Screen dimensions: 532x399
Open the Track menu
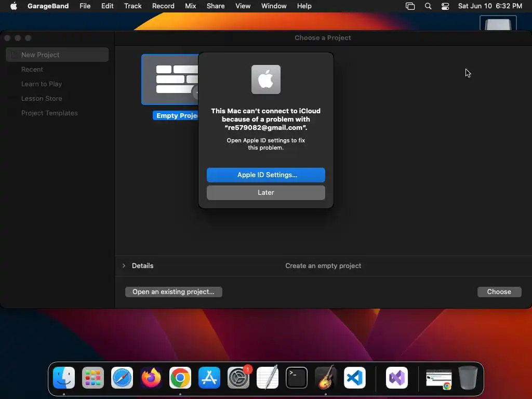coord(132,6)
